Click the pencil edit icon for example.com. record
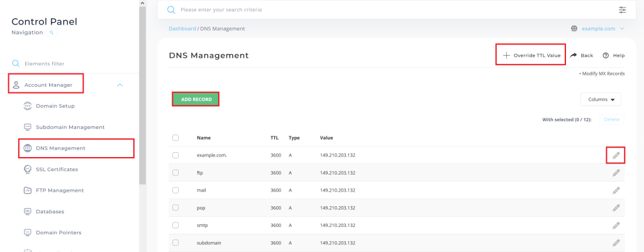The width and height of the screenshot is (644, 252). 616,155
